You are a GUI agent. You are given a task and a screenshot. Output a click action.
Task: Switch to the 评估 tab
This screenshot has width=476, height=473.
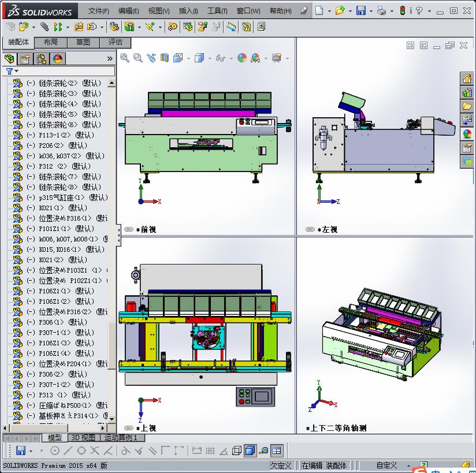click(x=116, y=42)
